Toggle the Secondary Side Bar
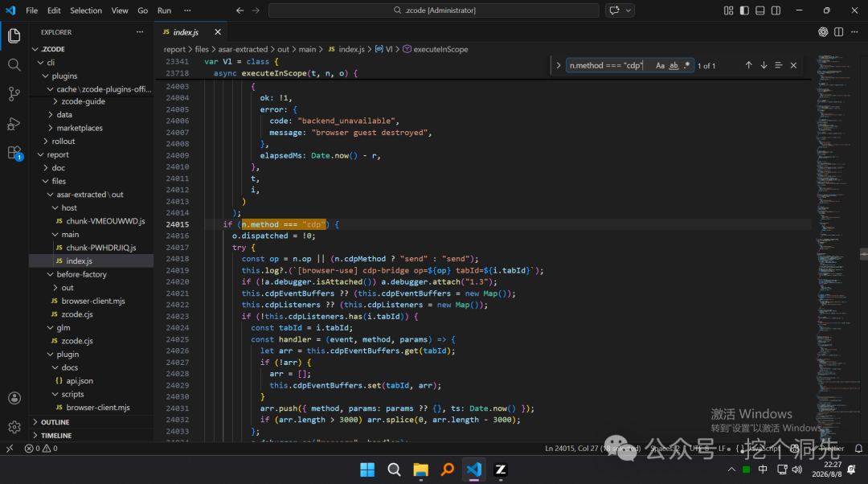Viewport: 868px width, 484px height. tap(776, 10)
